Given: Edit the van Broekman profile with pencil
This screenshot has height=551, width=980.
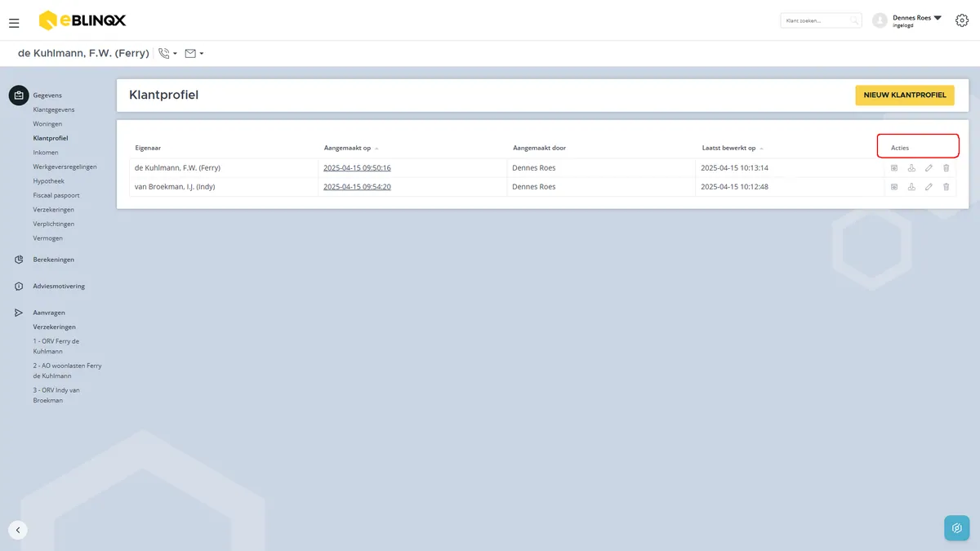Looking at the screenshot, I should (929, 187).
